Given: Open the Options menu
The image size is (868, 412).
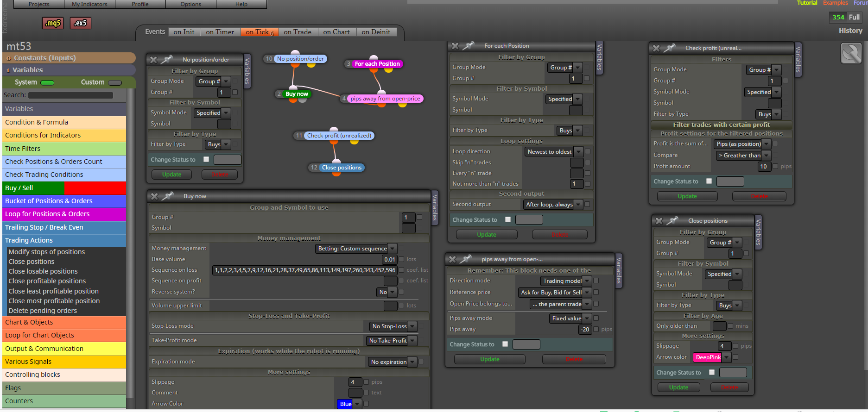Looking at the screenshot, I should pyautogui.click(x=191, y=4).
